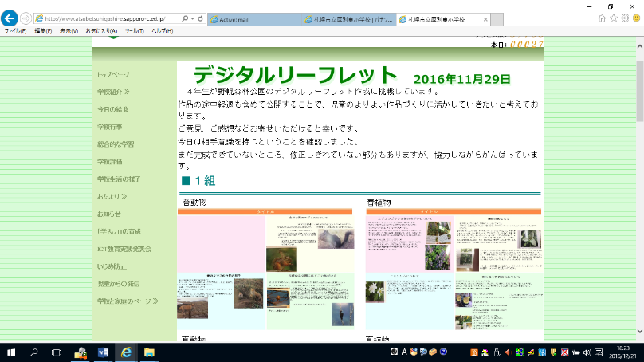Open 学校生活の様子 sidebar link
Screen dimensions: 644x362
coord(119,179)
